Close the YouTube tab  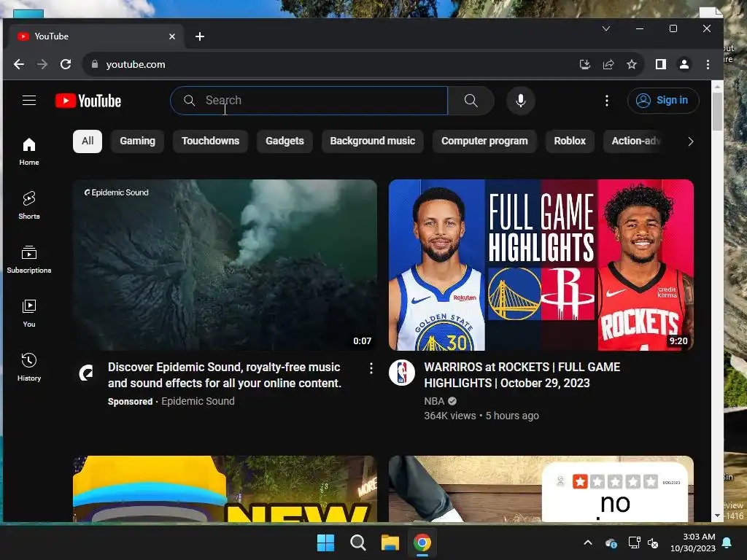tap(172, 36)
